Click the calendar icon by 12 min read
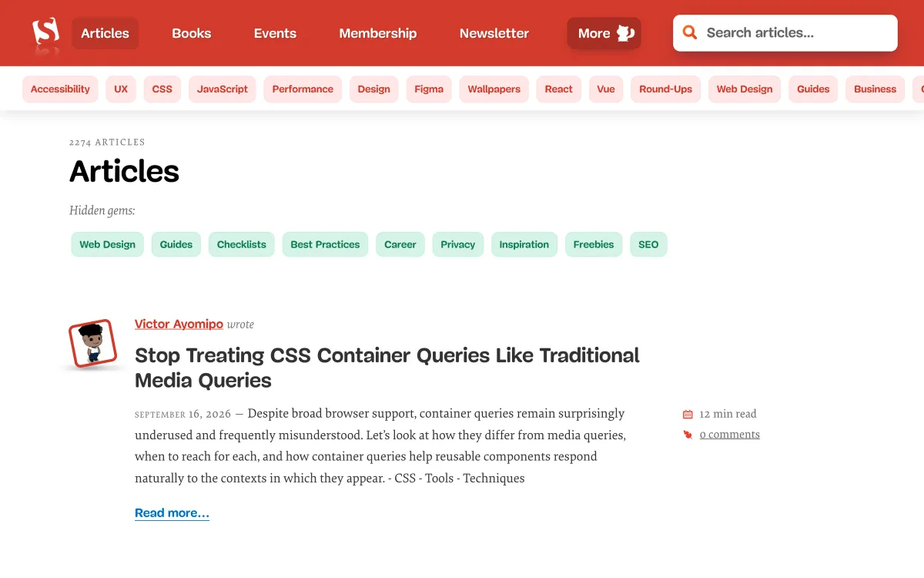The height and width of the screenshot is (578, 924). [x=688, y=414]
